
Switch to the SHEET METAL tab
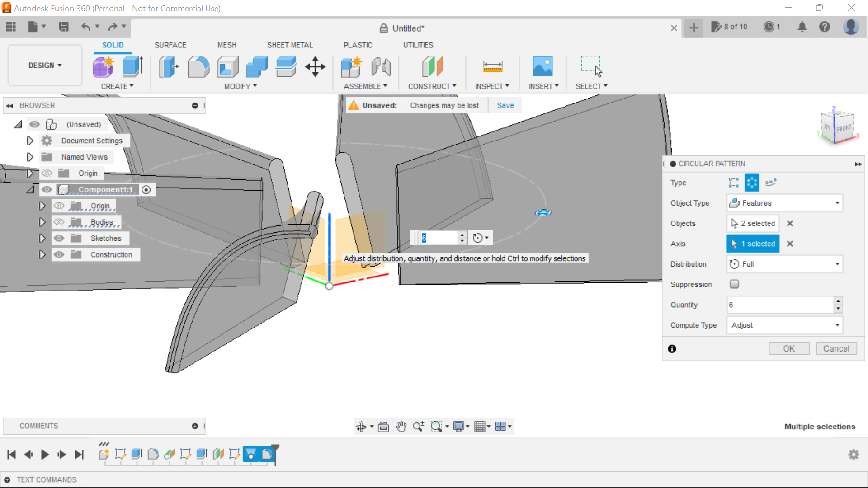290,45
